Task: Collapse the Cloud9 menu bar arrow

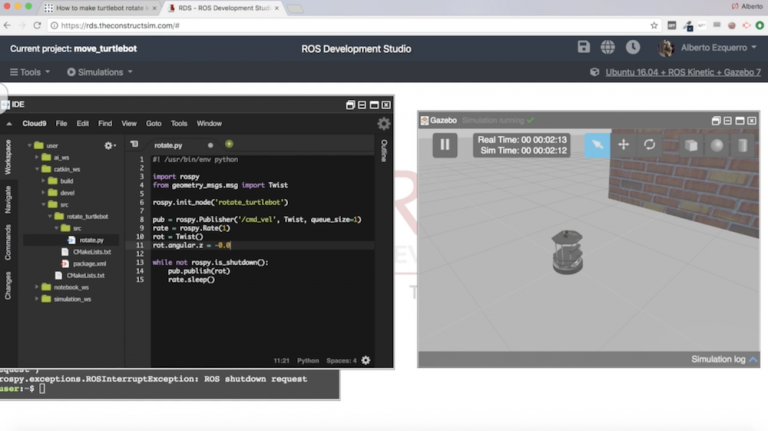Action: [9, 124]
